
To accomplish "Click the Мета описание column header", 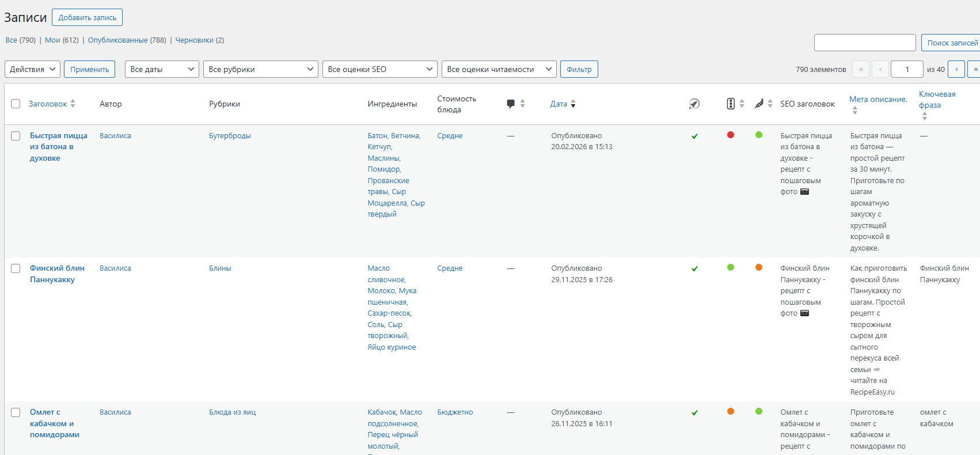I will [878, 100].
